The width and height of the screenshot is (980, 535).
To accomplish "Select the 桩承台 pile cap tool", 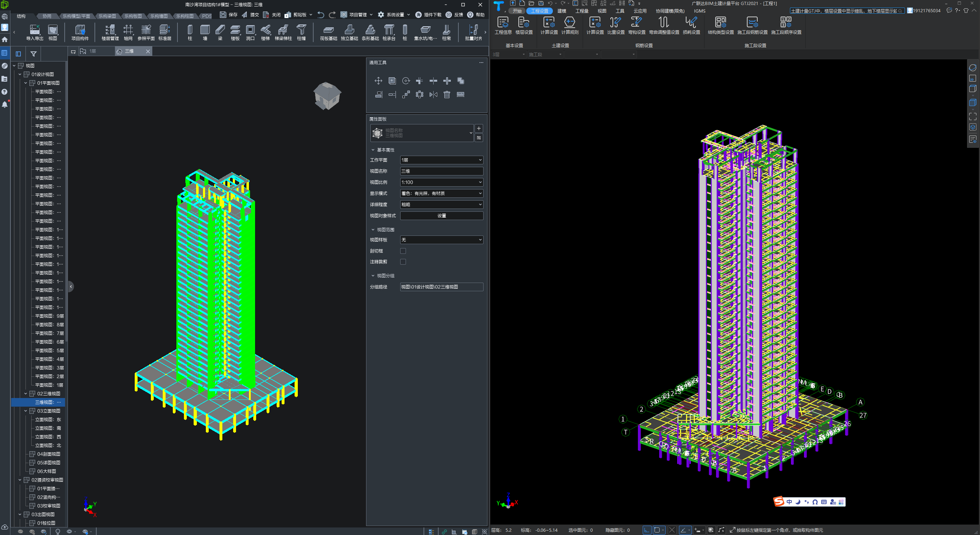I will (x=389, y=32).
